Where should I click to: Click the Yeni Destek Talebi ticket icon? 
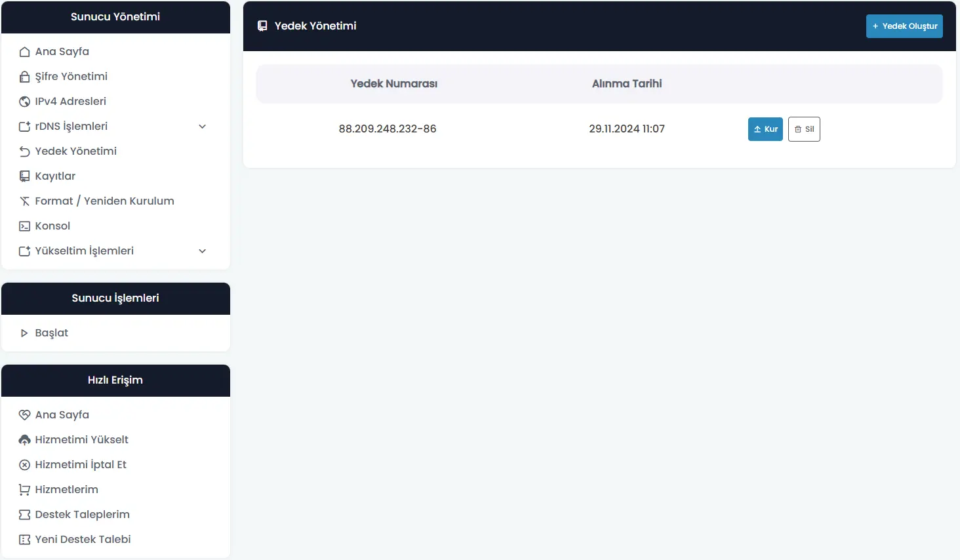tap(24, 540)
